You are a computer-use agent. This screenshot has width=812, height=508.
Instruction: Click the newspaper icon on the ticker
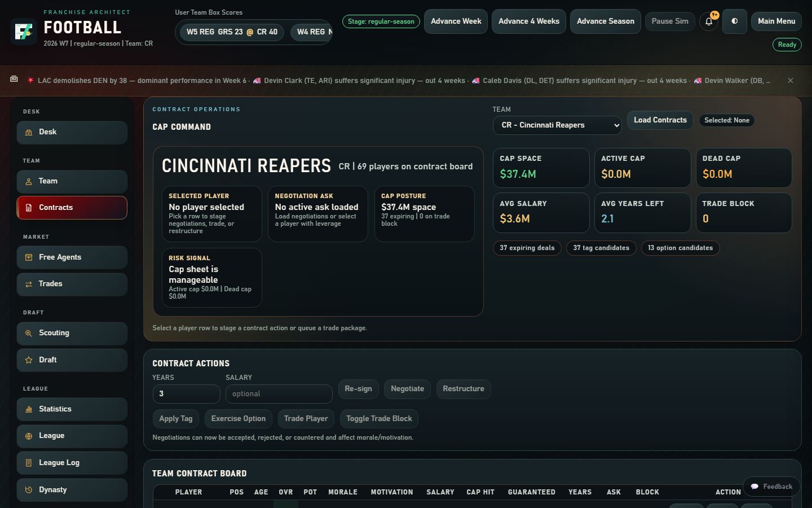tap(14, 80)
